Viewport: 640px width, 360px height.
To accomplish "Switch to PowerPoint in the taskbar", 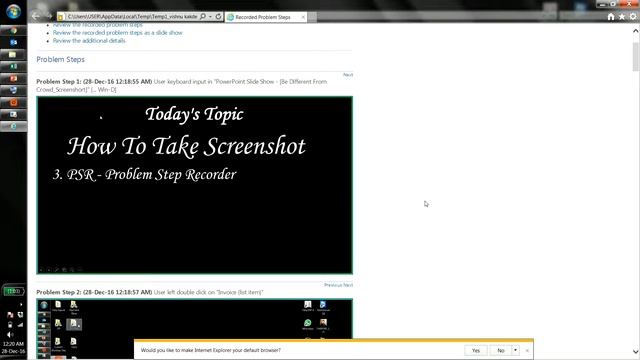I will [x=13, y=78].
